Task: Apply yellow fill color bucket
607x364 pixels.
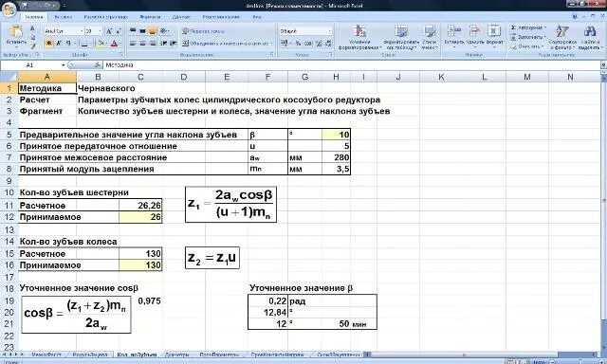Action: click(x=101, y=44)
